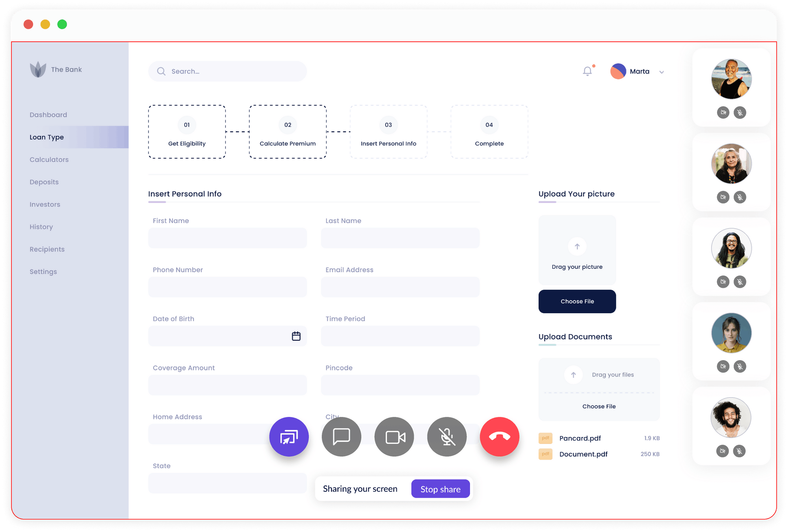This screenshot has height=532, width=788.
Task: Toggle camera for curly-haired bearded participant
Action: (x=723, y=451)
